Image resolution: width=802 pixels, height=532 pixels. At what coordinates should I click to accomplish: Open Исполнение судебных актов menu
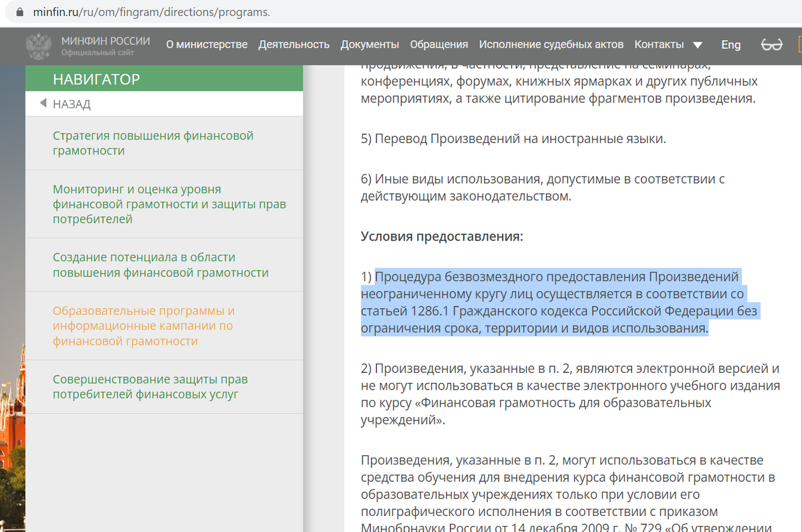(x=551, y=45)
